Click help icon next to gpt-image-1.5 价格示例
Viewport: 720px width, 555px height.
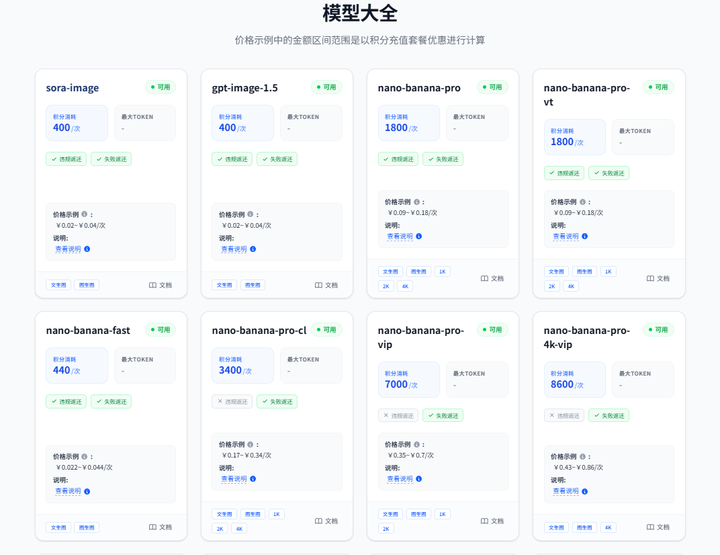pyautogui.click(x=250, y=214)
